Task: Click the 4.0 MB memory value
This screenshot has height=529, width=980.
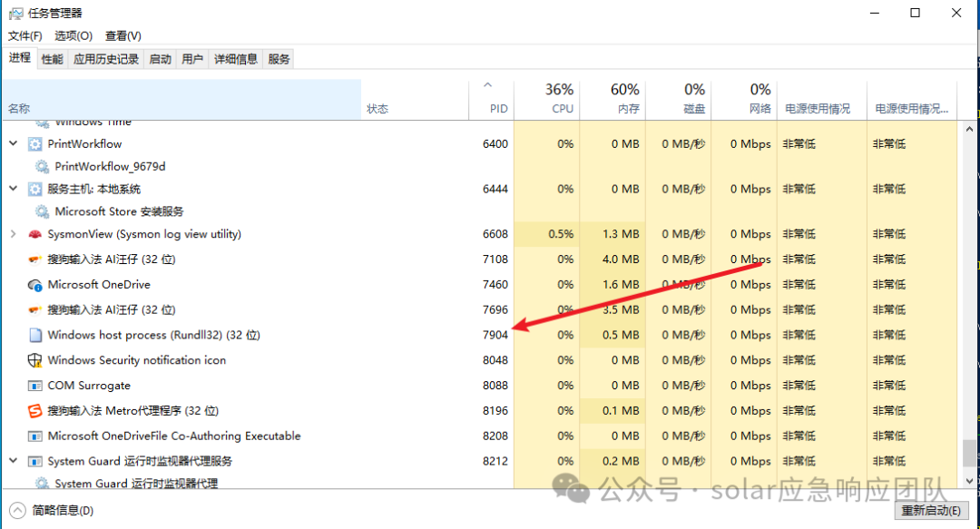Action: [x=621, y=259]
